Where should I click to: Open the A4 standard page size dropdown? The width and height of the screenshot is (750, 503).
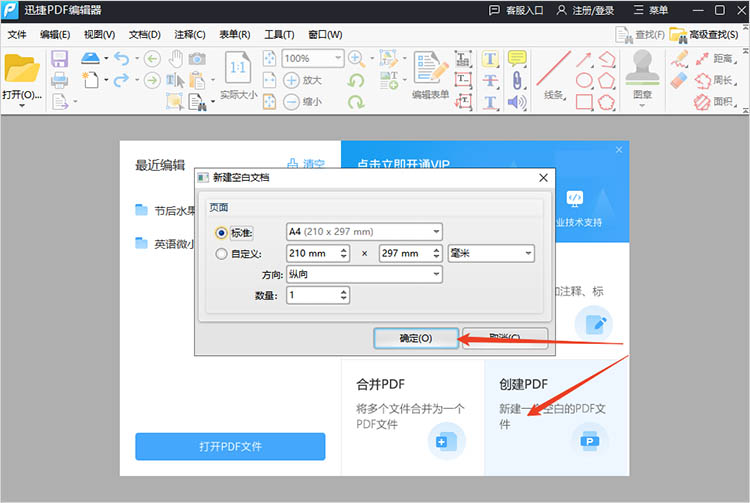(x=364, y=232)
